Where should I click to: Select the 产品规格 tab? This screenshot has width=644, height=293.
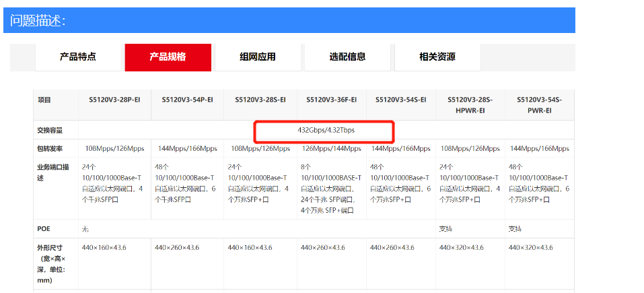click(x=168, y=57)
